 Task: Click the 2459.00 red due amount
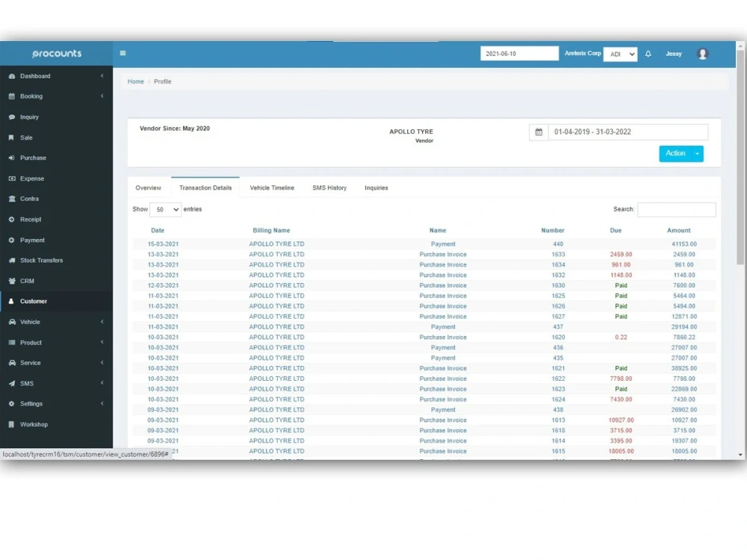click(621, 255)
